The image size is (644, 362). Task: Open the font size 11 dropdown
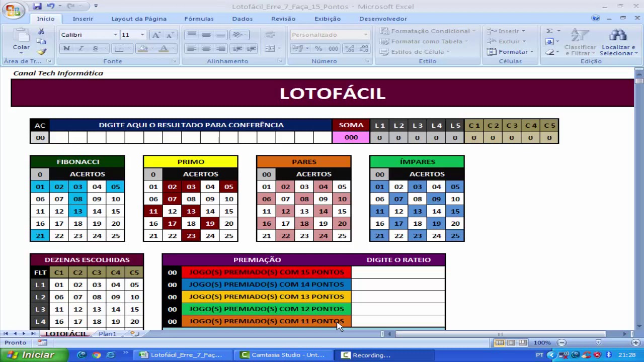[x=142, y=35]
